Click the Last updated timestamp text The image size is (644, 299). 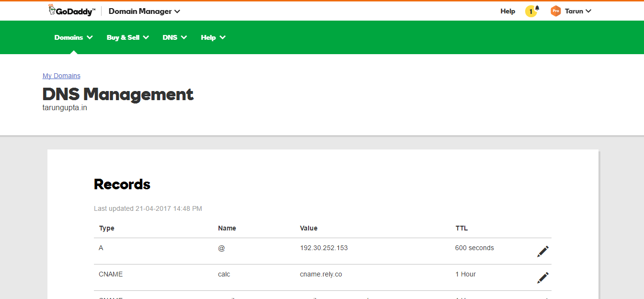(x=148, y=208)
